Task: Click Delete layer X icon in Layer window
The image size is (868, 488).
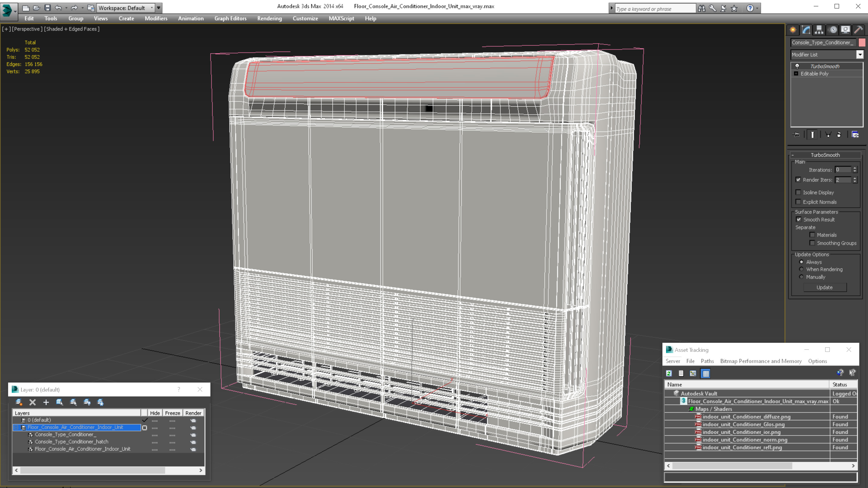Action: pos(32,402)
